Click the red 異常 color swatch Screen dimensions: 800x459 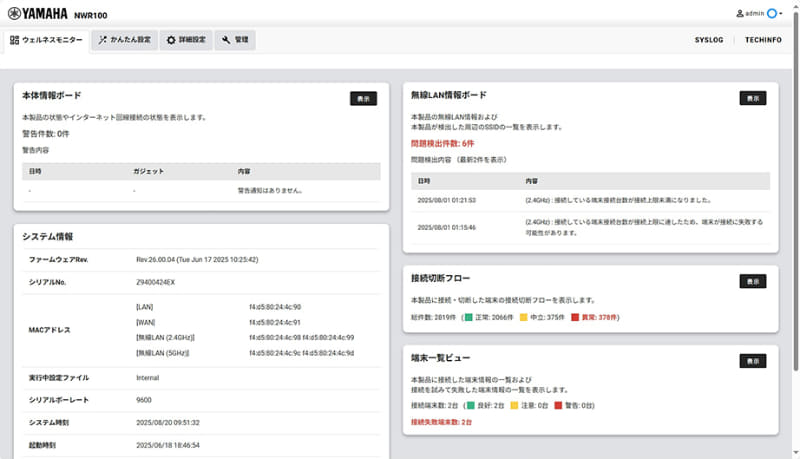[575, 317]
